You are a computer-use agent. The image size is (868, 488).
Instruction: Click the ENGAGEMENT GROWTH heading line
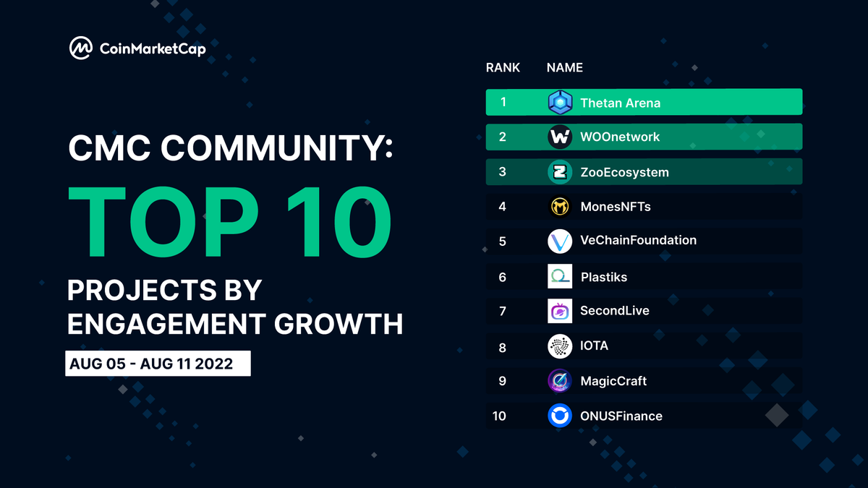click(x=235, y=323)
